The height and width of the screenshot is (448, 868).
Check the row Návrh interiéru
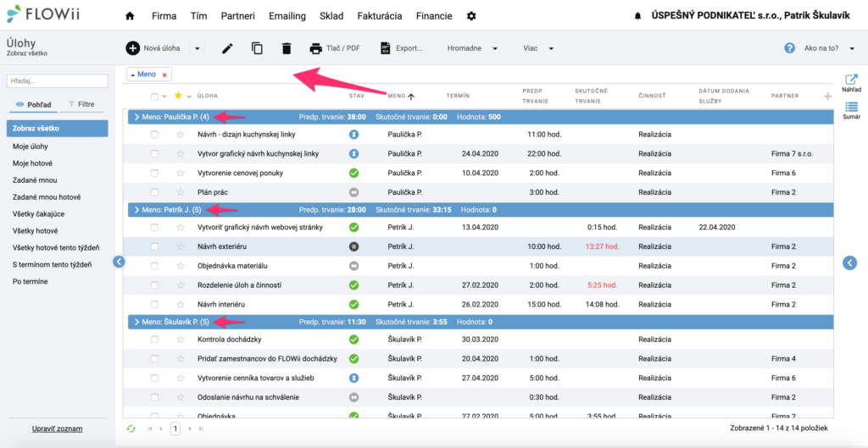[x=154, y=304]
